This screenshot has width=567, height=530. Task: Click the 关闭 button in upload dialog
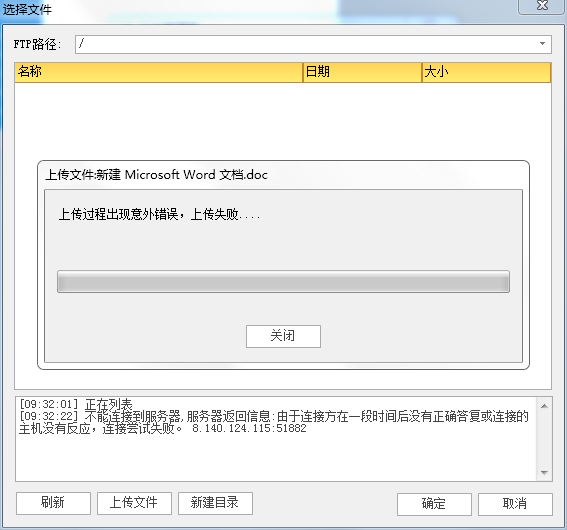pyautogui.click(x=283, y=336)
